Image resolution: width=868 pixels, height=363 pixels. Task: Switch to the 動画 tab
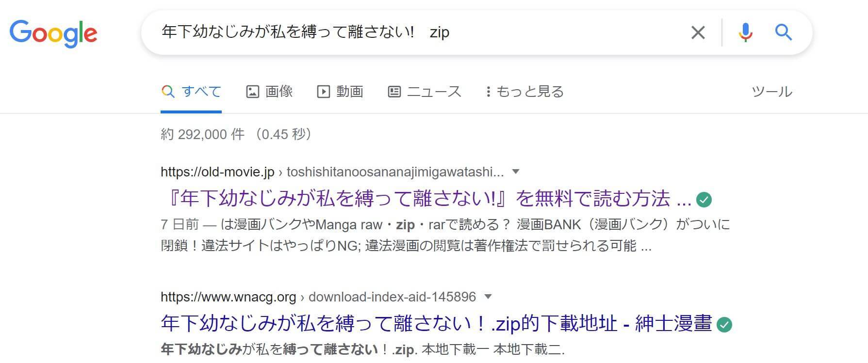pyautogui.click(x=340, y=92)
